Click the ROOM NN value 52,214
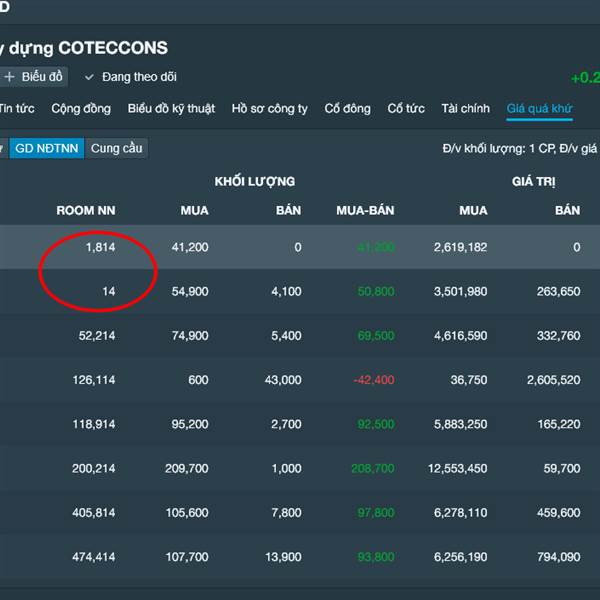This screenshot has width=600, height=600. tap(97, 336)
